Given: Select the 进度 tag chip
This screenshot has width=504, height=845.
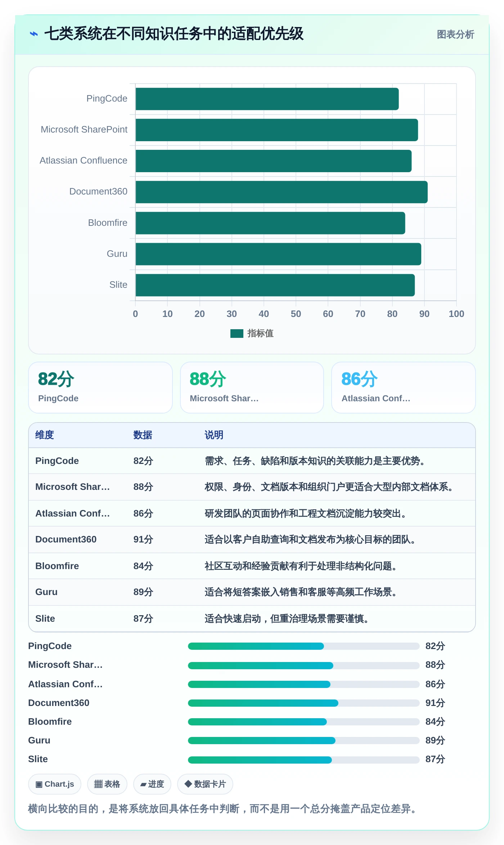Looking at the screenshot, I should coord(152,784).
